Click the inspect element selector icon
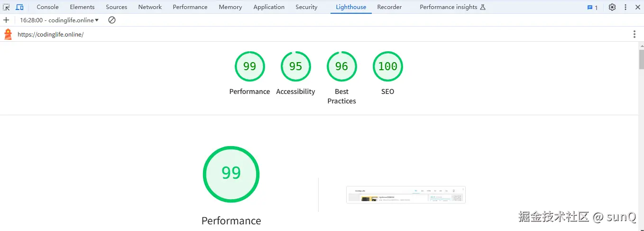 [x=6, y=7]
